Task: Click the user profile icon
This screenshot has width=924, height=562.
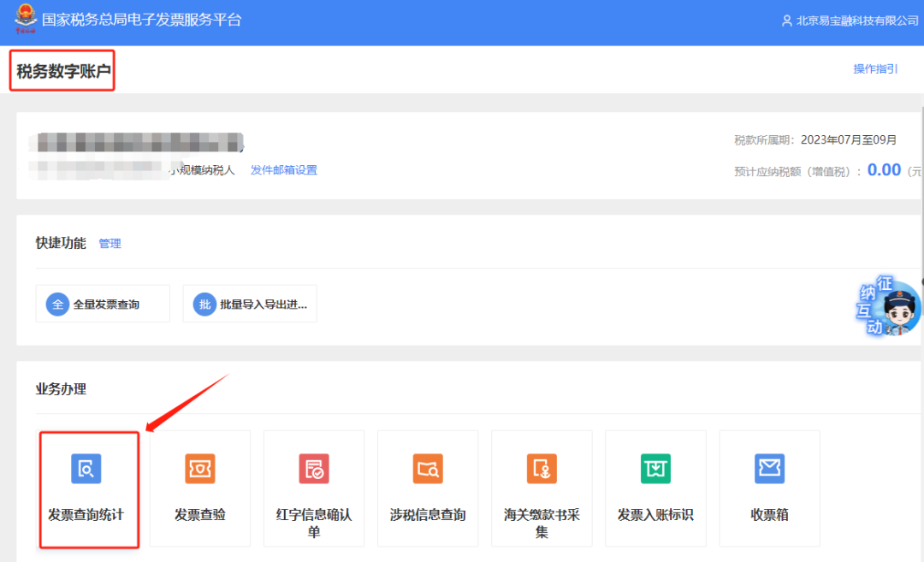Action: (x=787, y=21)
